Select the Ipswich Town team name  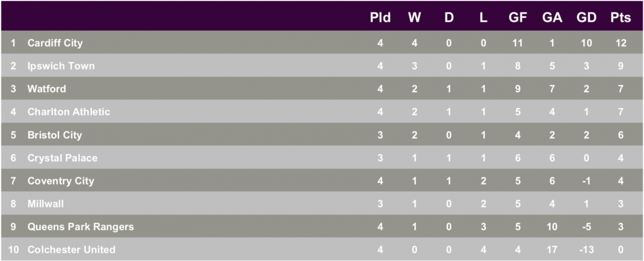pos(61,66)
